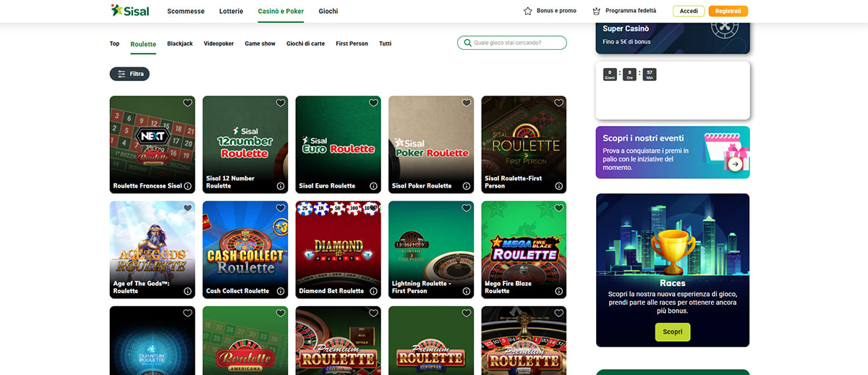Open Programma fedeltà crown icon
Viewport: 868px width, 375px height.
596,11
